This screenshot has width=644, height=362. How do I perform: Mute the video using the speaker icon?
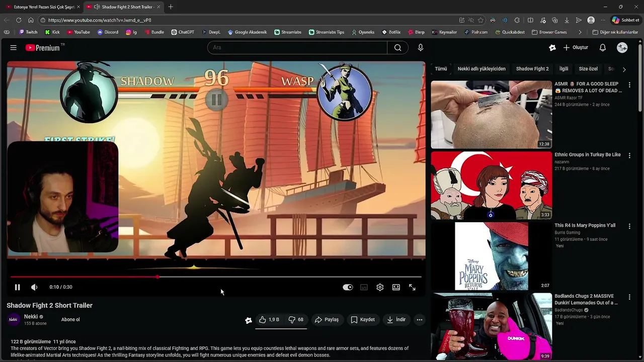point(34,287)
